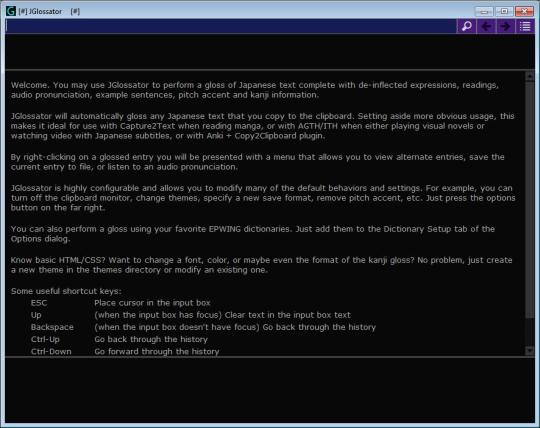Go back with the left arrow icon
Screen dimensions: 540x428
(486, 26)
